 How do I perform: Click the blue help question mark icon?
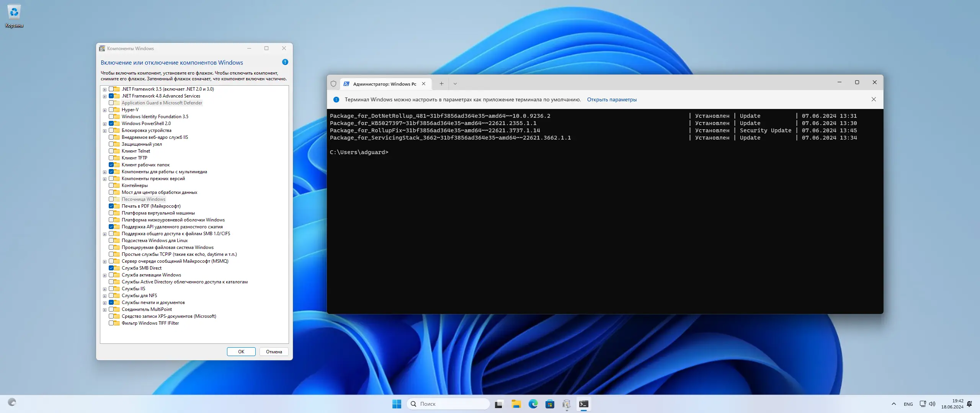coord(285,62)
